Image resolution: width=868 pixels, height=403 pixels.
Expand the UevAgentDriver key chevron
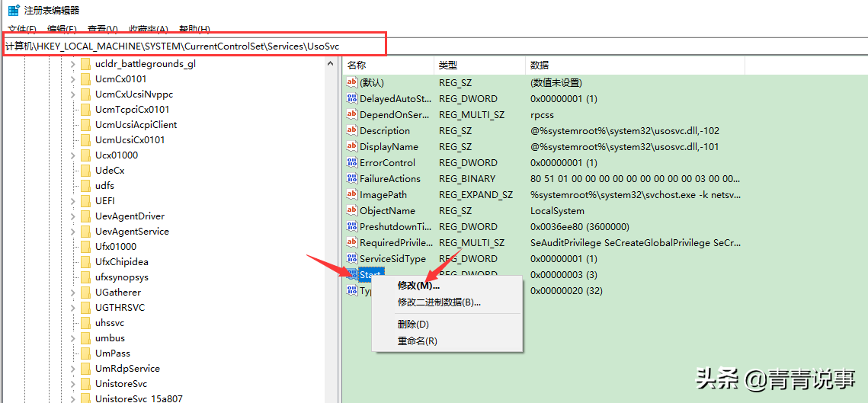72,216
